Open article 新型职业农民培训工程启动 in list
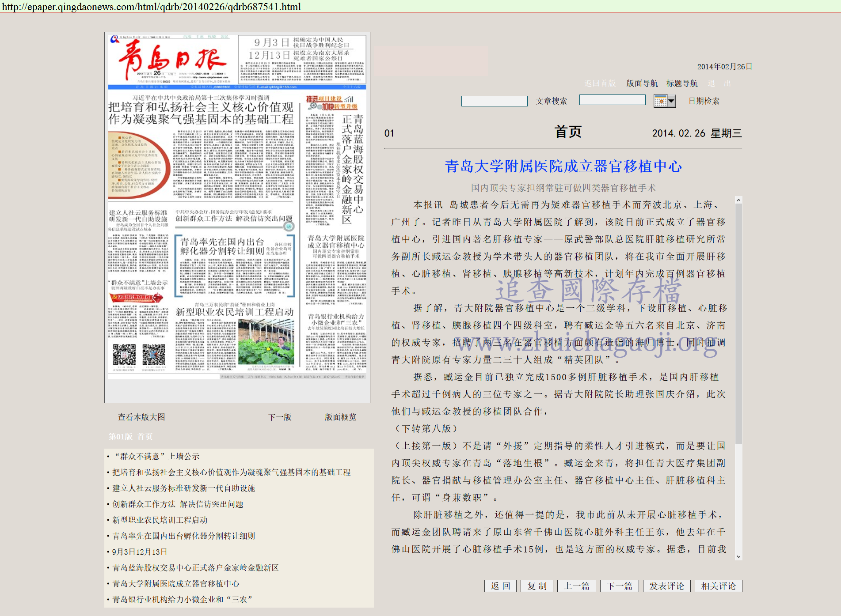841x616 pixels. pyautogui.click(x=160, y=520)
